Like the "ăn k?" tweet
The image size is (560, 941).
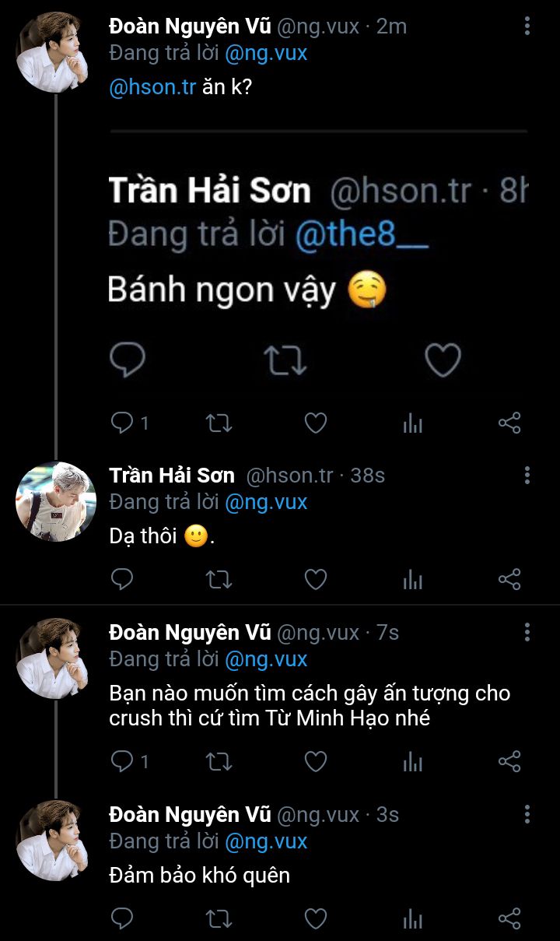click(315, 423)
